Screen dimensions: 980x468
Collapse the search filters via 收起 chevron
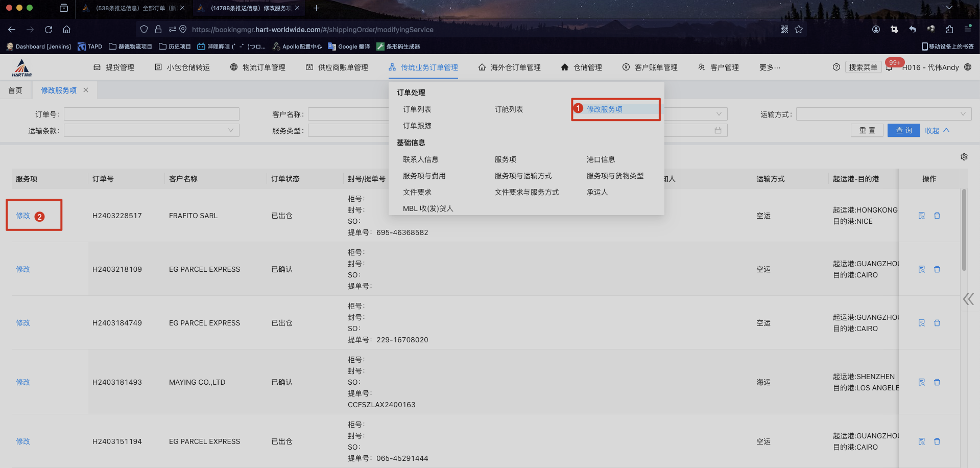pyautogui.click(x=937, y=130)
